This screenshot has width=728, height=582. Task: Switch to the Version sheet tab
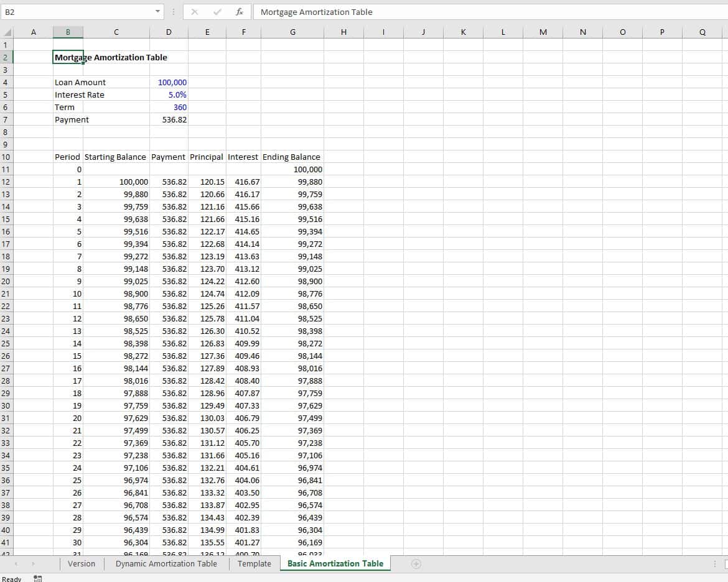[x=81, y=564]
